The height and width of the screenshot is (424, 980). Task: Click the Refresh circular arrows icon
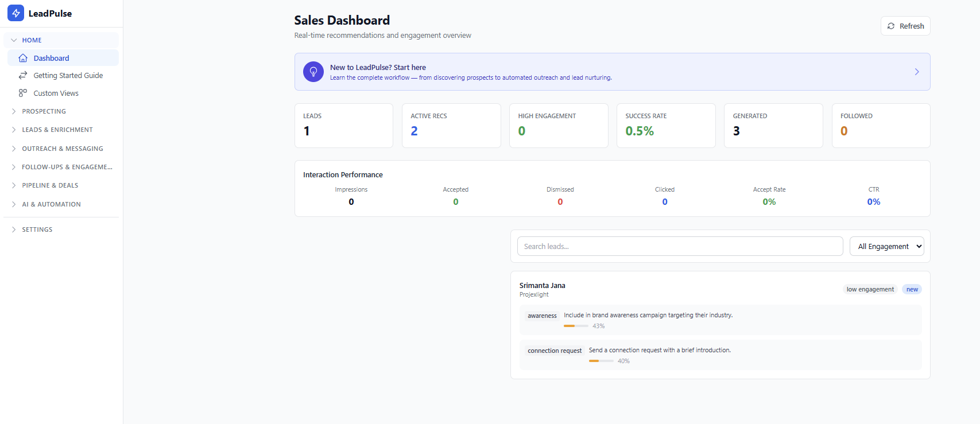pyautogui.click(x=891, y=26)
